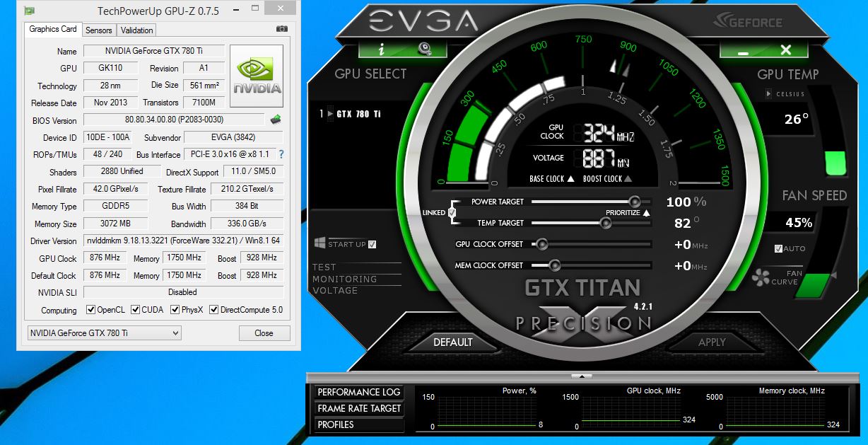868x445 pixels.
Task: Toggle the Start Up checkbox
Action: click(373, 244)
